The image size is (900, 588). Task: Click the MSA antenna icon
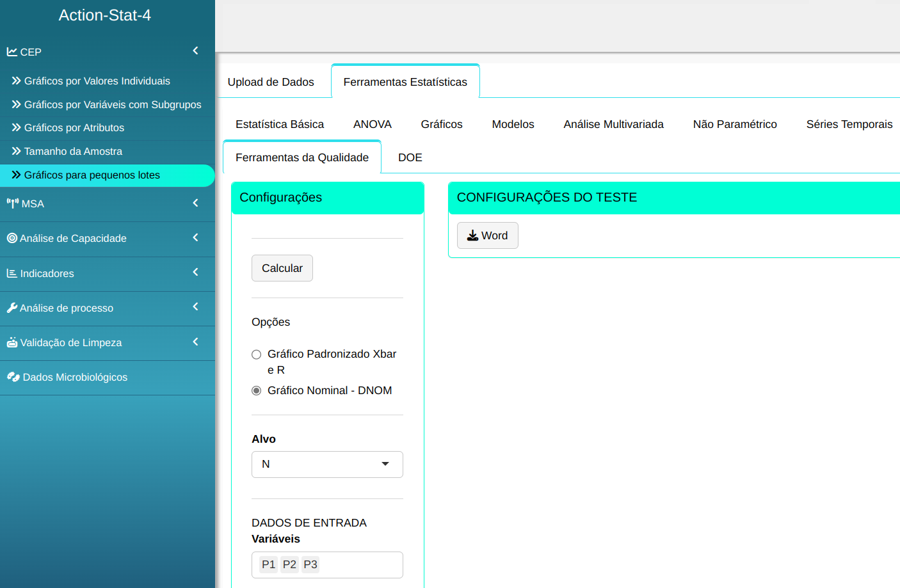point(13,203)
